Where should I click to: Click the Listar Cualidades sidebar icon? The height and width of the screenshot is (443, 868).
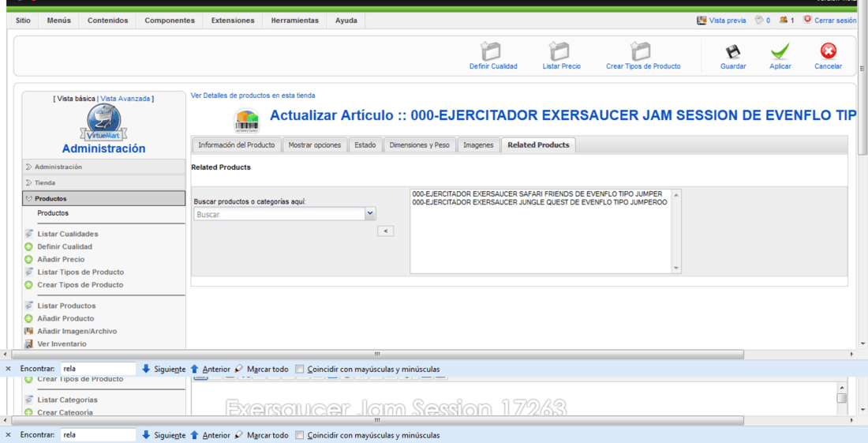pos(28,234)
